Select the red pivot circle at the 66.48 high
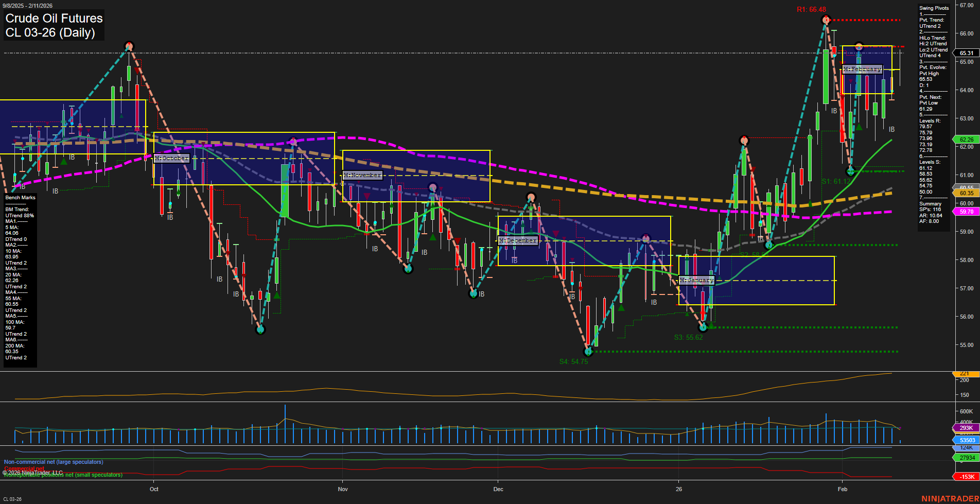980x504 pixels. pos(826,21)
